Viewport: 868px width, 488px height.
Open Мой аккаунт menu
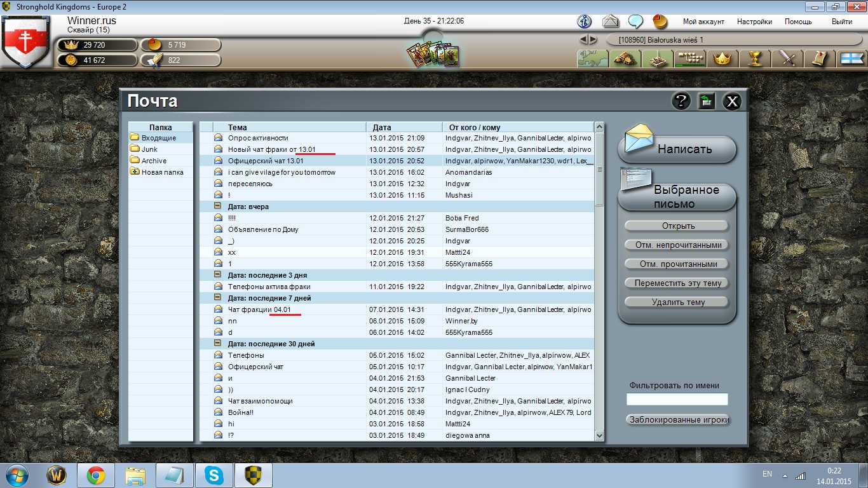pos(703,22)
